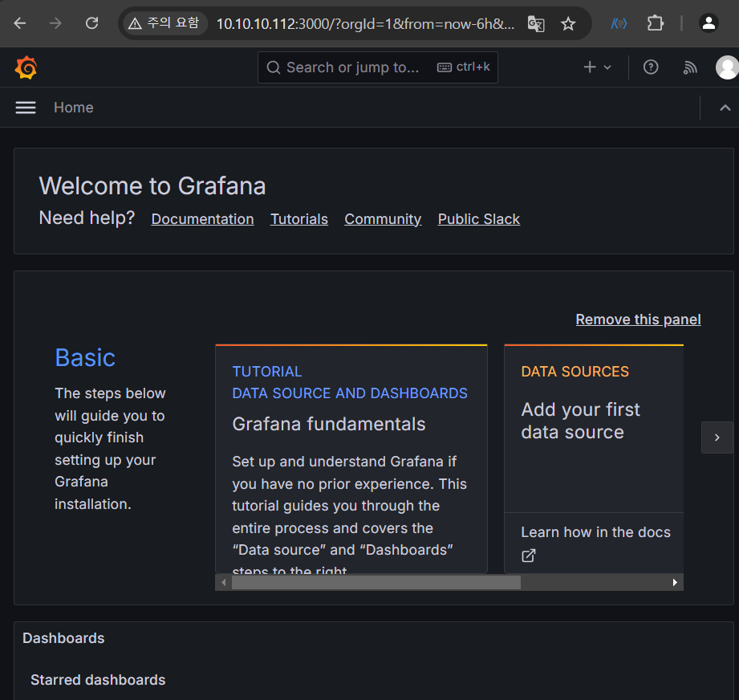Click the Basic heading text
739x700 pixels.
[x=85, y=358]
